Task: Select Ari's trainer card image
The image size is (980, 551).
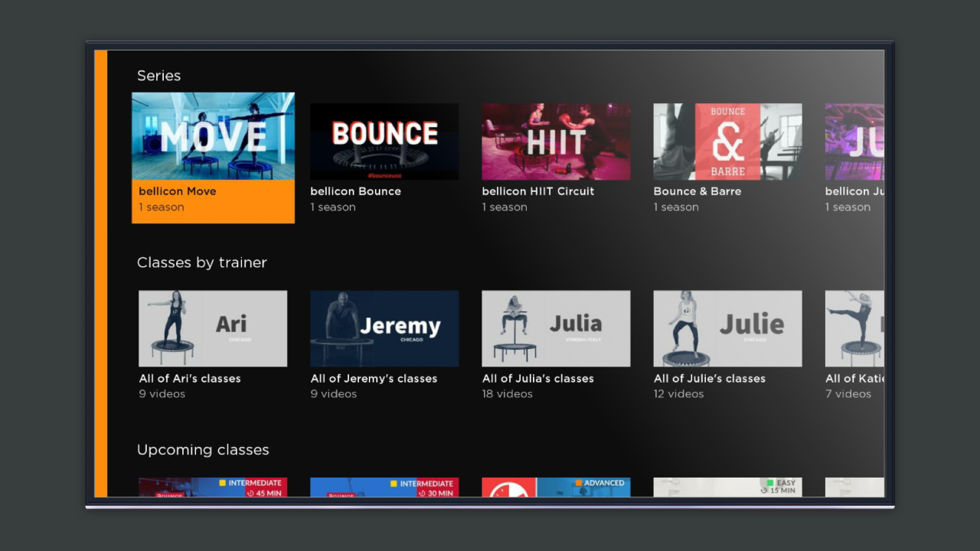Action: point(213,328)
